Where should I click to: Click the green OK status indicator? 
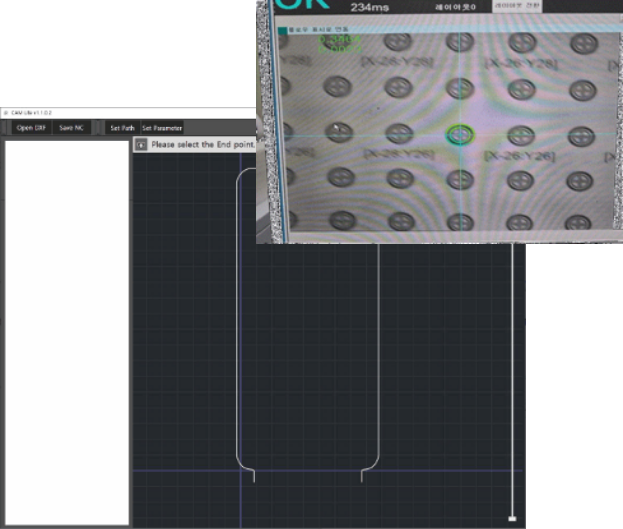click(290, 8)
